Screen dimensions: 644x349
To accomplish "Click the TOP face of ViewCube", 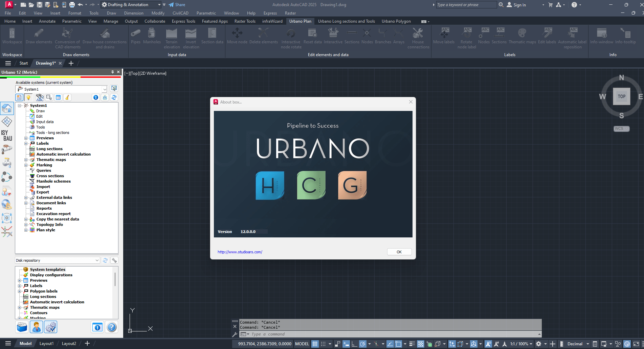I will coord(621,96).
